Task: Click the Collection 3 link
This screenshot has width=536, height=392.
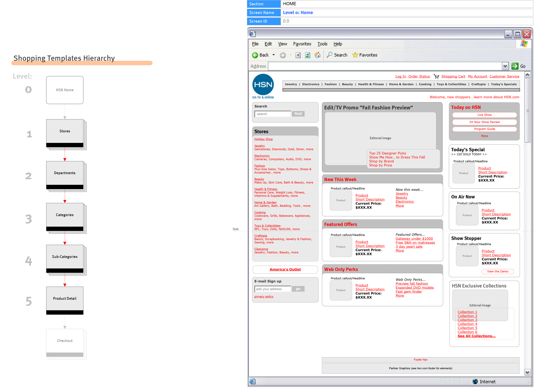Action: [x=467, y=320]
